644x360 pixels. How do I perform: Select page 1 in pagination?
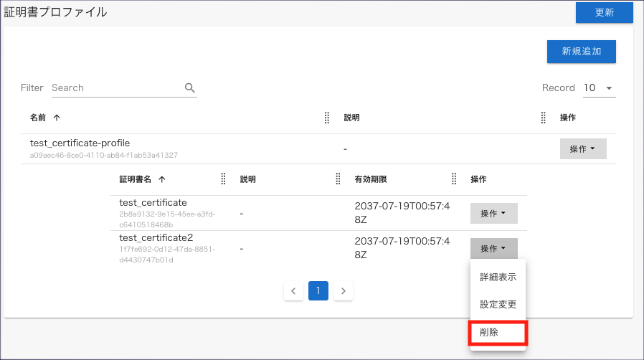click(x=318, y=291)
